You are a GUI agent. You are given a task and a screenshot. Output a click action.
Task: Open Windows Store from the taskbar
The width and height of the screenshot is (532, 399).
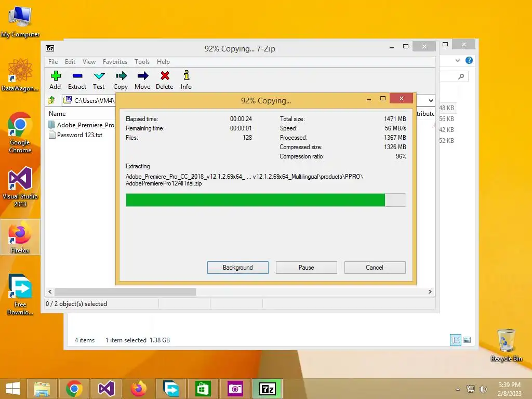click(x=203, y=389)
